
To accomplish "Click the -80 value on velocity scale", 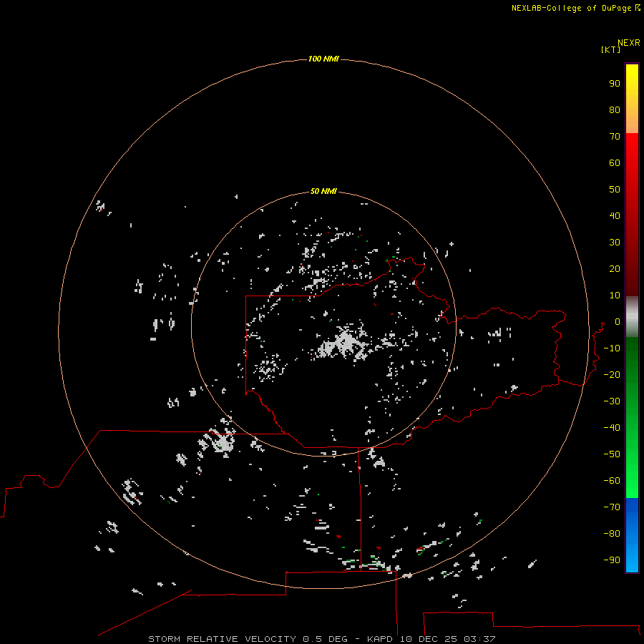I will (x=612, y=534).
